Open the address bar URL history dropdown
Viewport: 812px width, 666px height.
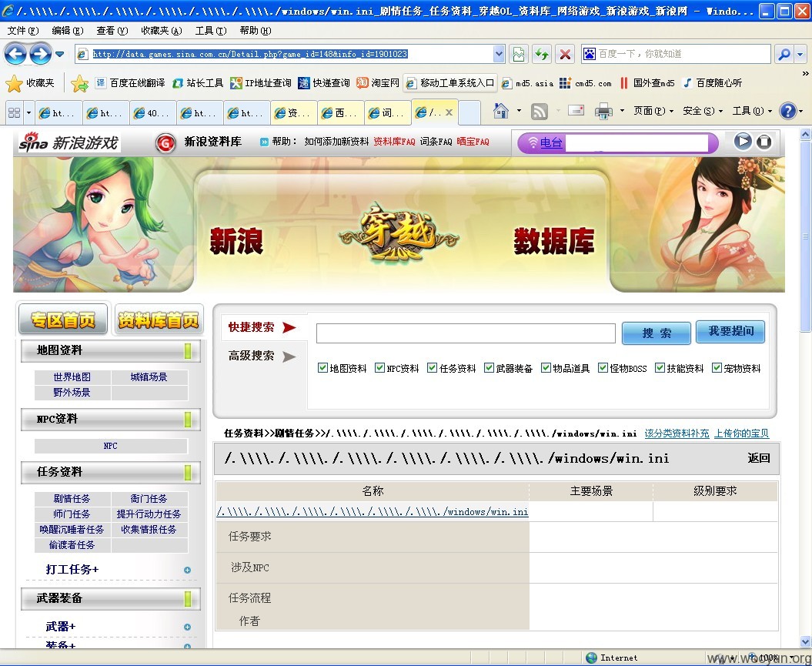(x=498, y=54)
